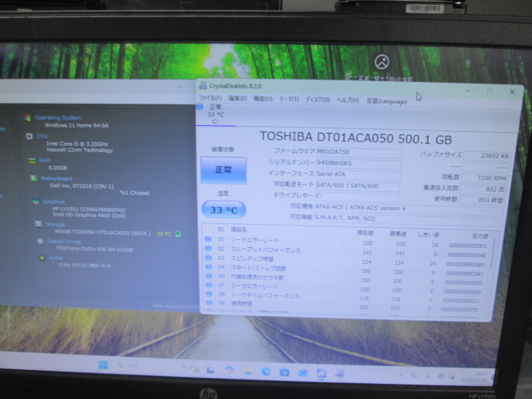This screenshot has width=532, height=399.
Task: Expand the hidden system tray icons chevron
Action: coord(401,375)
